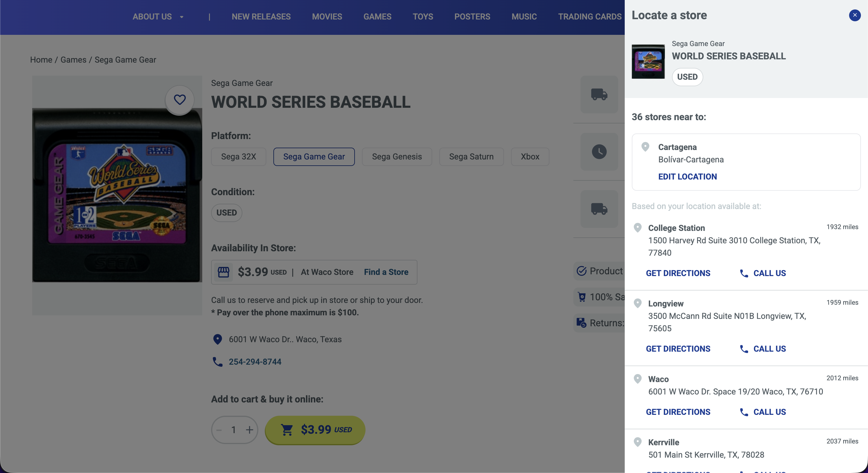868x473 pixels.
Task: Click Edit Location for Cartagena
Action: pyautogui.click(x=687, y=177)
